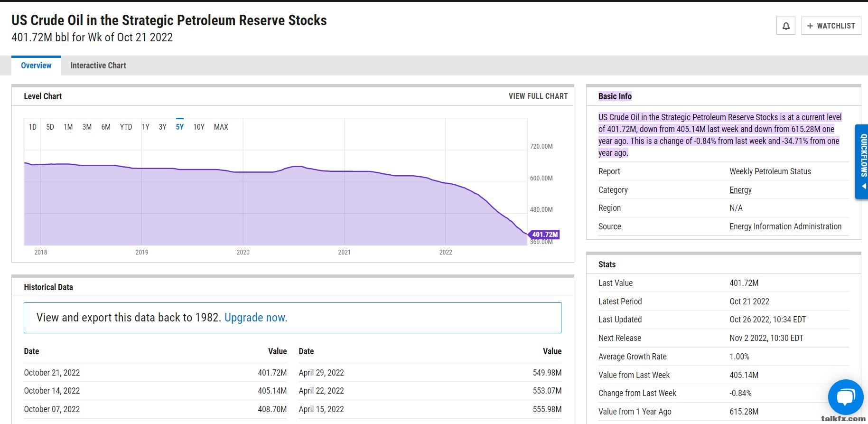Click the 720.00M y-axis label

click(541, 146)
